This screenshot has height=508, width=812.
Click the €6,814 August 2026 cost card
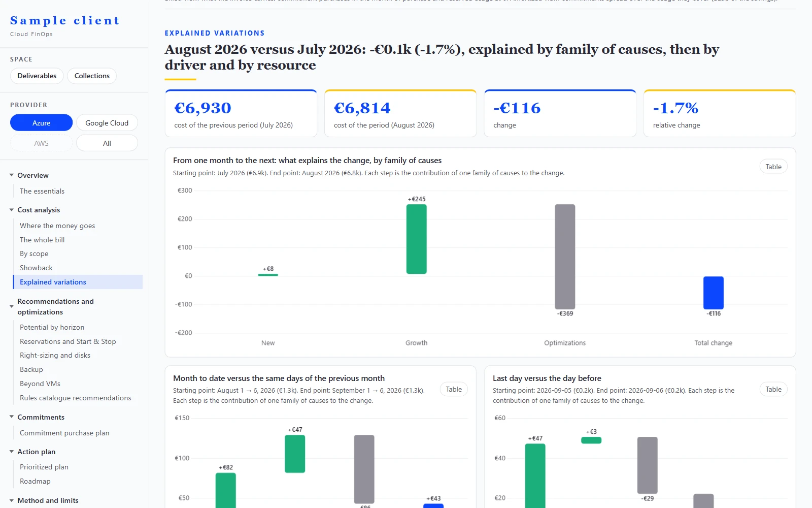click(400, 113)
